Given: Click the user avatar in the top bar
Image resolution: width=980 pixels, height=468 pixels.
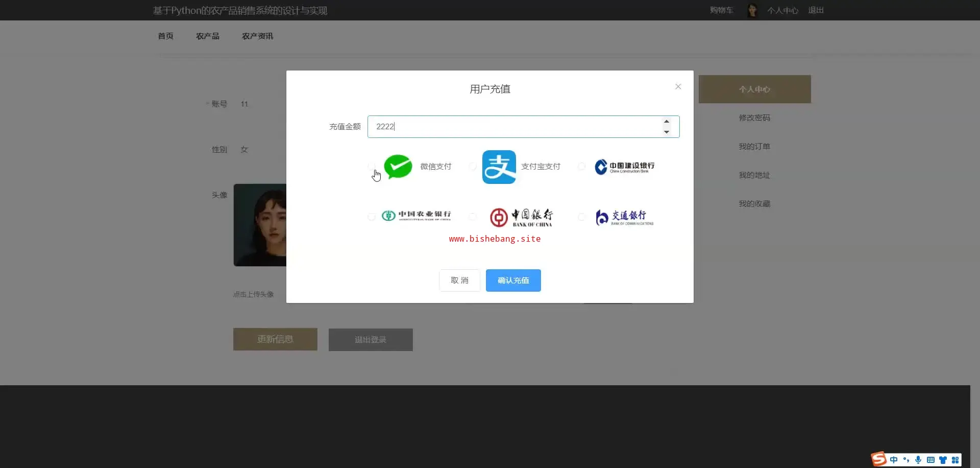Looking at the screenshot, I should [x=752, y=10].
